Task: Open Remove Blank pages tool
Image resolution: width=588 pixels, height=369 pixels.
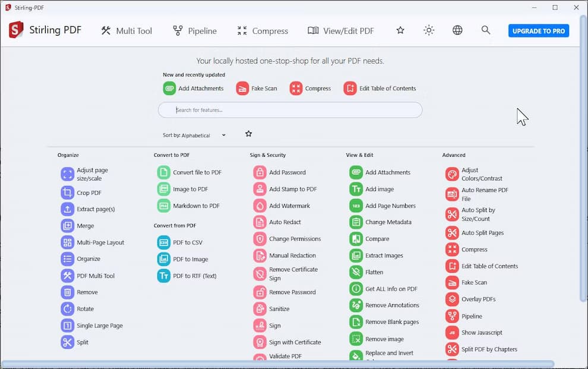Action: [384, 321]
